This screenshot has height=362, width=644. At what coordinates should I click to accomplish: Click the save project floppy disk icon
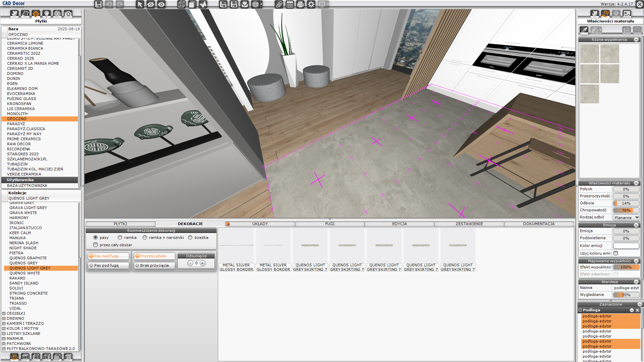pyautogui.click(x=98, y=4)
